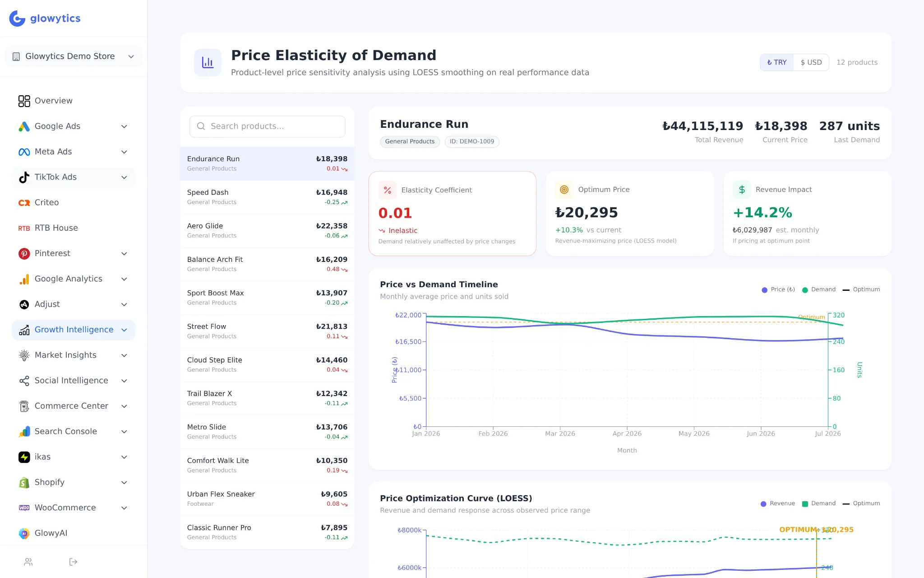Open RTB House menu item
The height and width of the screenshot is (578, 924).
[x=74, y=228]
